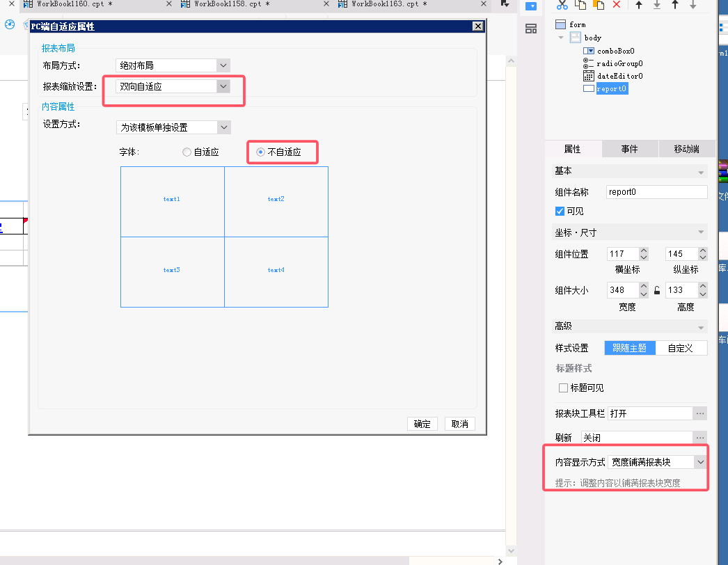Image resolution: width=728 pixels, height=565 pixels.
Task: Enable the 标题可见 checkbox
Action: tap(563, 388)
